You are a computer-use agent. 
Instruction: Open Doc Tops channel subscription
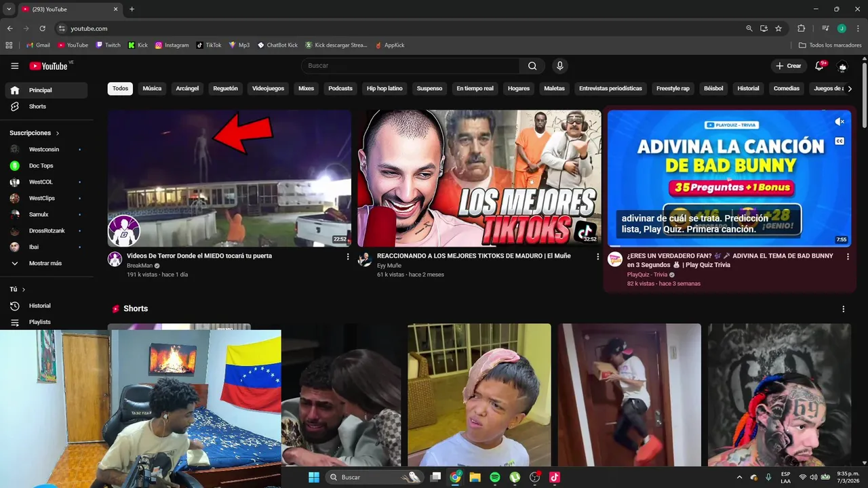(46, 165)
